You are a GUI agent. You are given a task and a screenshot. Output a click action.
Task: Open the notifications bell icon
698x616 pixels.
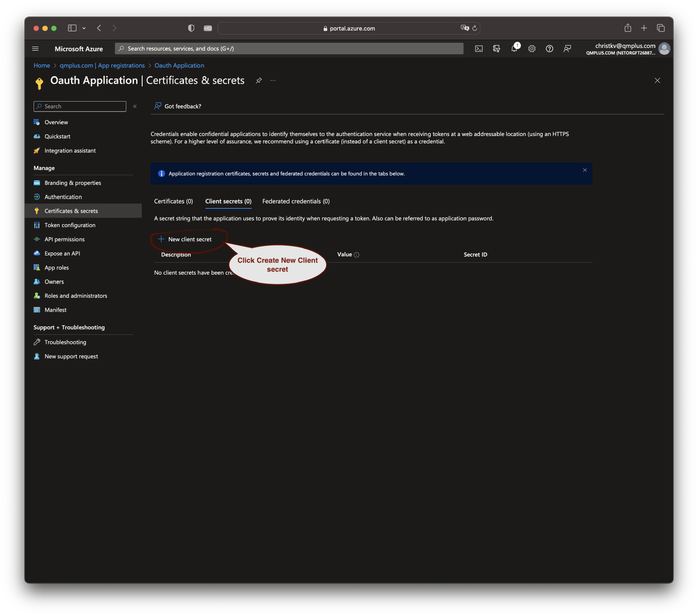coord(514,49)
